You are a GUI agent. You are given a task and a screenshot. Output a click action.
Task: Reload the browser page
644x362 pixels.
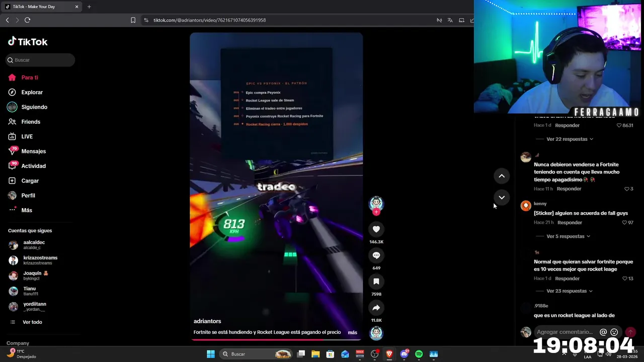pos(27,20)
